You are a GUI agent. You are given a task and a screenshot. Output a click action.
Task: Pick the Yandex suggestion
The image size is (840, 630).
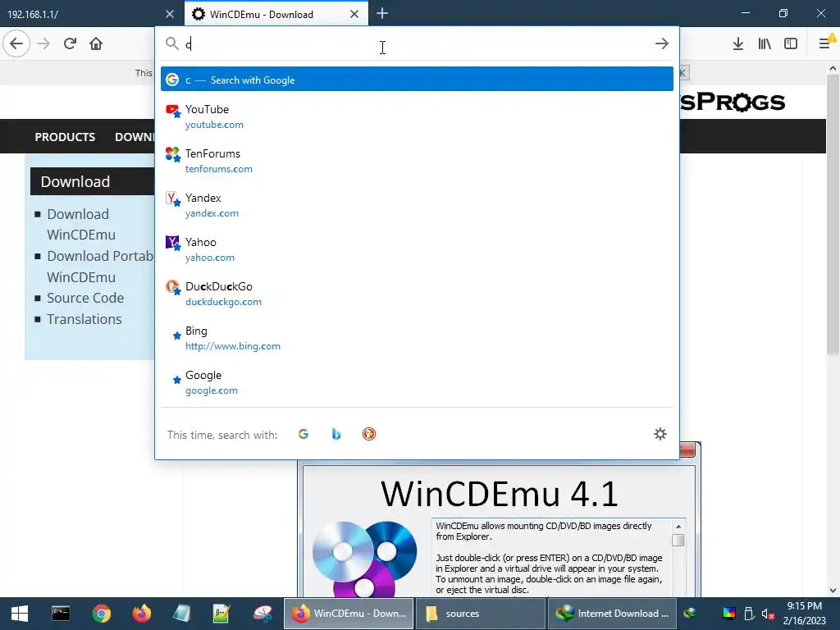[x=417, y=205]
